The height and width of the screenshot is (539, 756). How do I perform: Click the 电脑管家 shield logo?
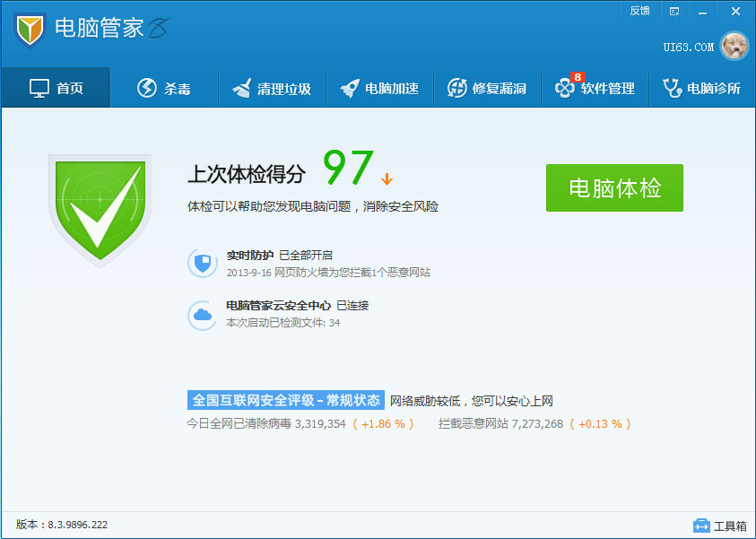30,30
